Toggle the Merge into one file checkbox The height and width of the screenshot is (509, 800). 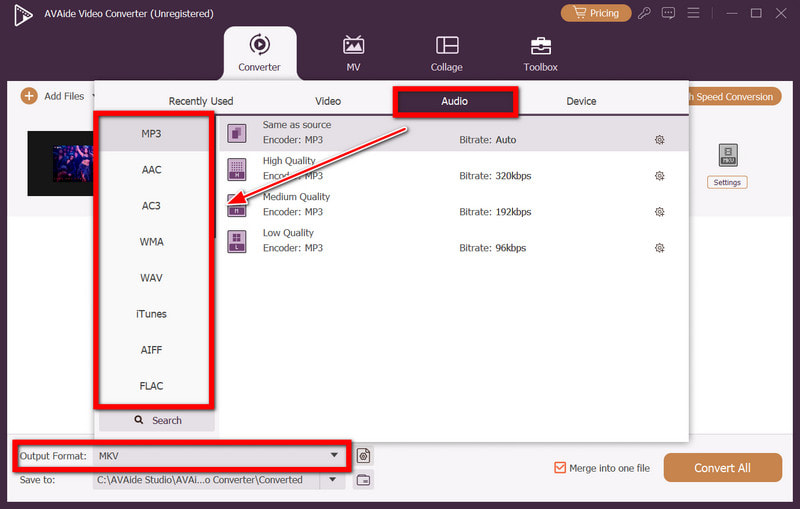(560, 468)
